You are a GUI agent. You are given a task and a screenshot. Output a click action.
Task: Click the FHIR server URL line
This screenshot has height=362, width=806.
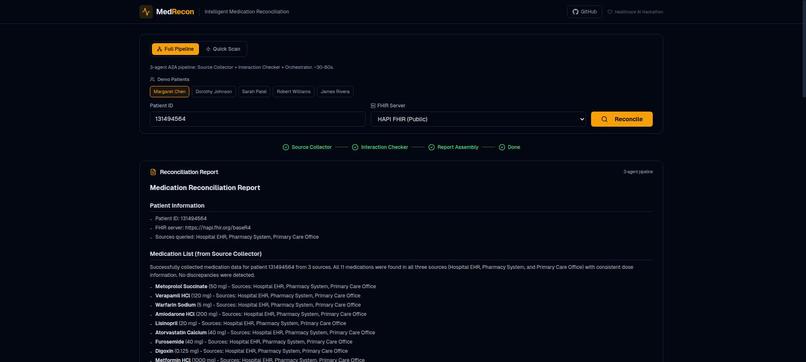pyautogui.click(x=203, y=228)
